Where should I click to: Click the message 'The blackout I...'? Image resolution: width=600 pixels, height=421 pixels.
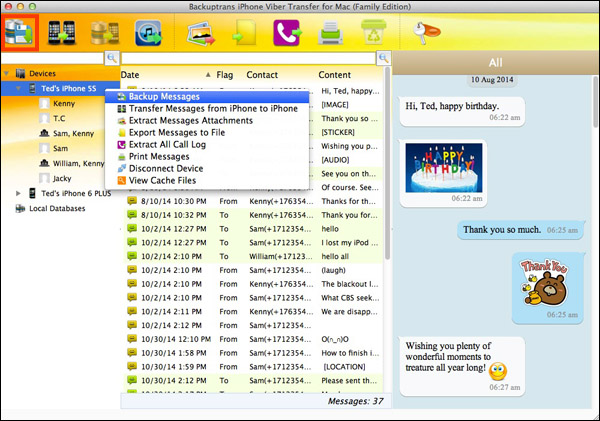coord(253,284)
